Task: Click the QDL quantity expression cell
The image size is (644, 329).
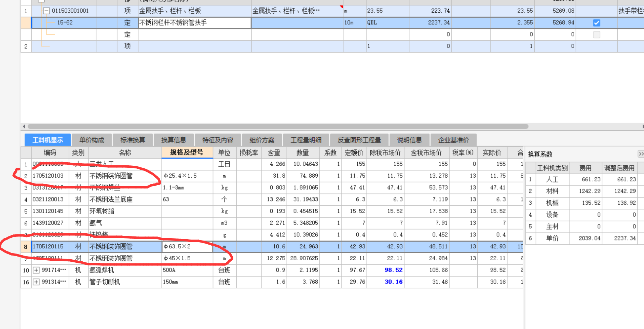Action: 388,23
